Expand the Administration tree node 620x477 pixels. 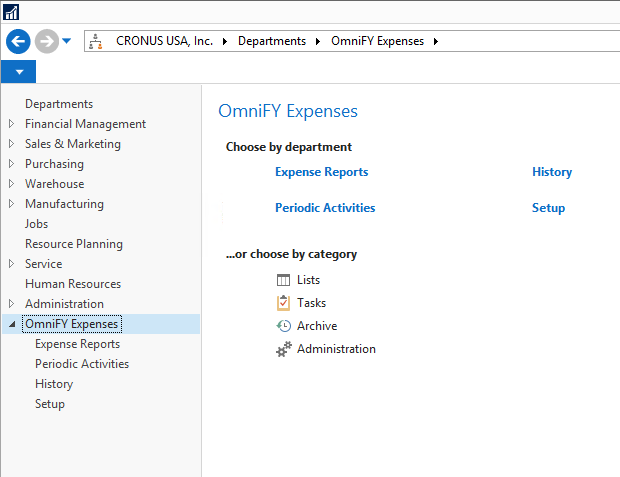(11, 303)
